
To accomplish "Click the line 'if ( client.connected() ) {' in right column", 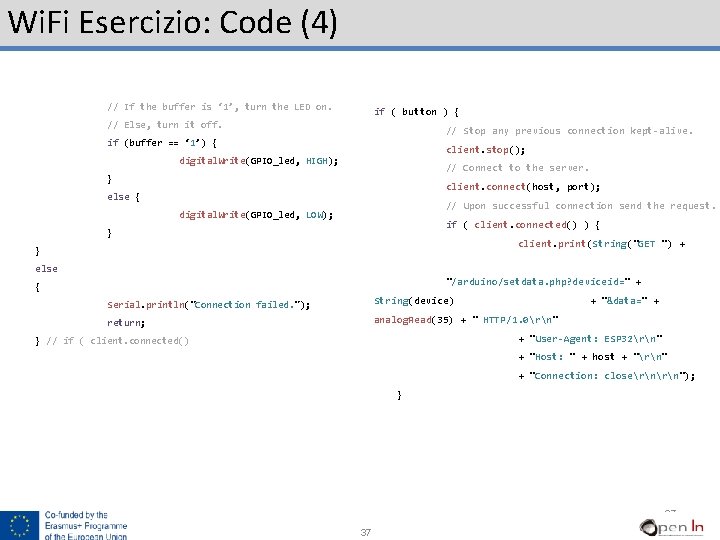I will click(x=523, y=225).
